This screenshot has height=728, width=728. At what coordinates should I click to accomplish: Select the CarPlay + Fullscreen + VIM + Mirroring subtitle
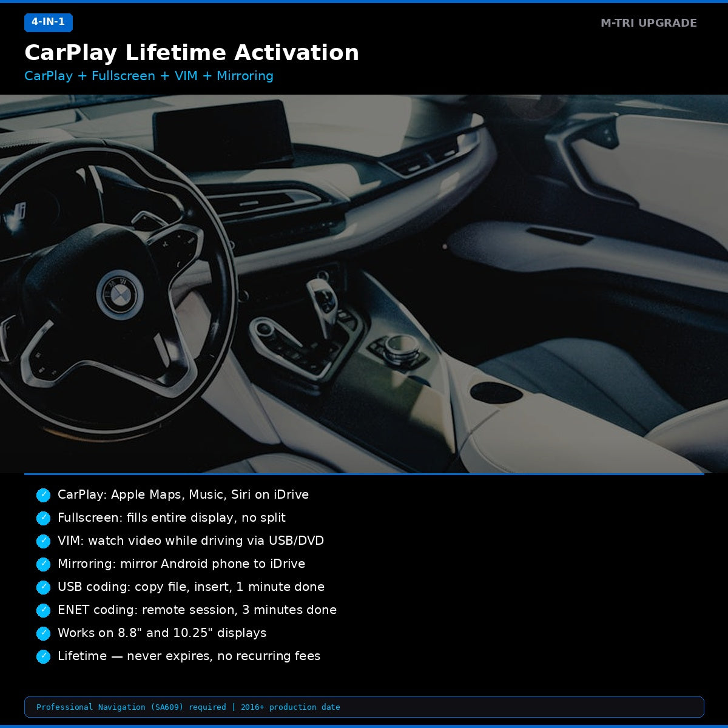[149, 76]
